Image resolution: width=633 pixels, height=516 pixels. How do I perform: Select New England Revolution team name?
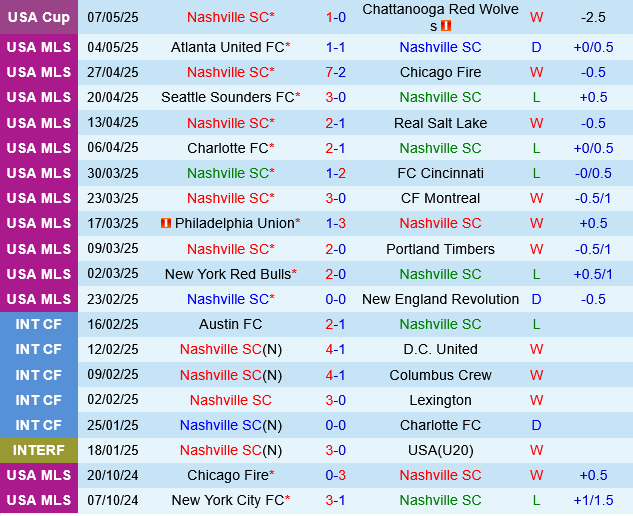(440, 299)
